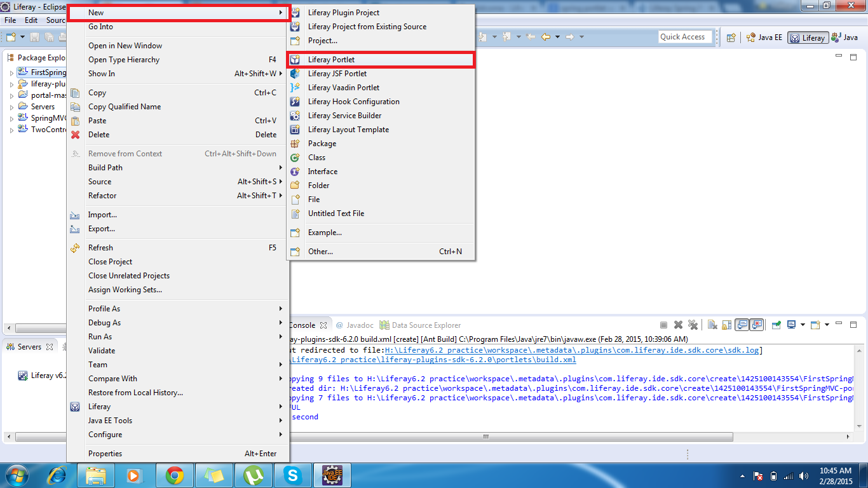This screenshot has width=868, height=488.
Task: Click the Interface icon in the submenu
Action: click(295, 172)
